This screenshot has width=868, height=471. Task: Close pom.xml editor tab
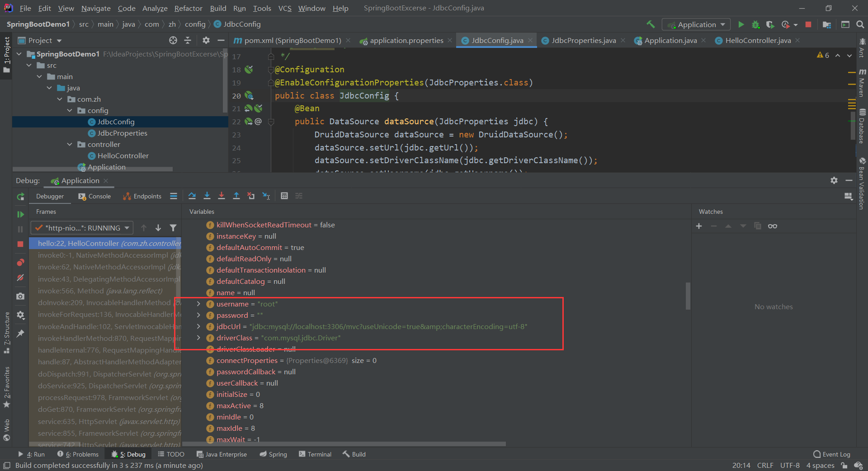(348, 40)
